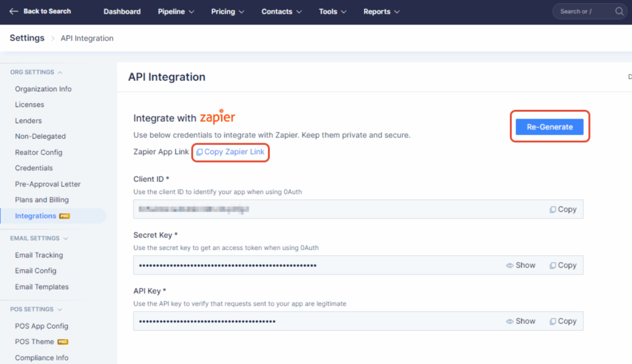Viewport: 632px width, 364px height.
Task: Open POS Theme settings
Action: (35, 342)
